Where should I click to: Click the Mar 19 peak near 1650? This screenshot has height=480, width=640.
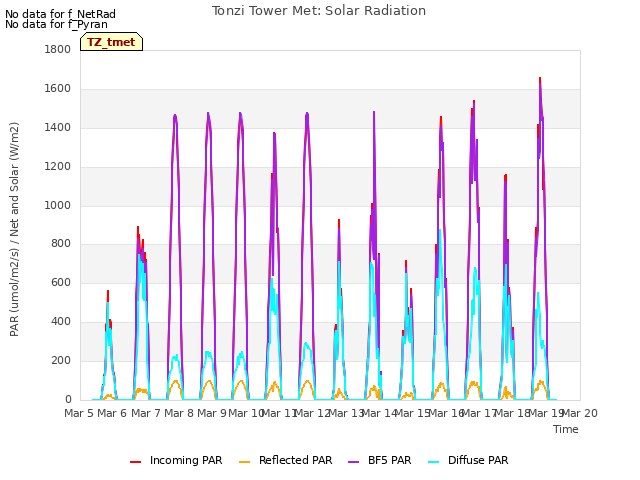pyautogui.click(x=540, y=78)
